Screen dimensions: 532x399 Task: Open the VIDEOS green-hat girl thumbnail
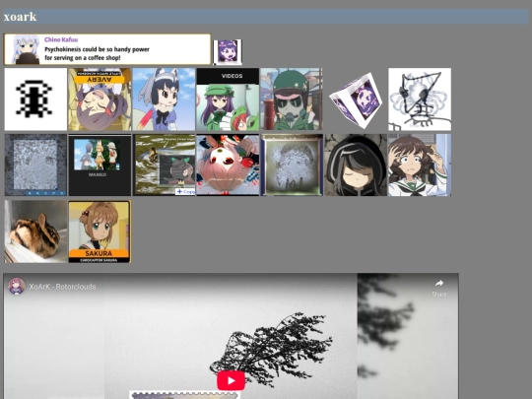coord(228,100)
